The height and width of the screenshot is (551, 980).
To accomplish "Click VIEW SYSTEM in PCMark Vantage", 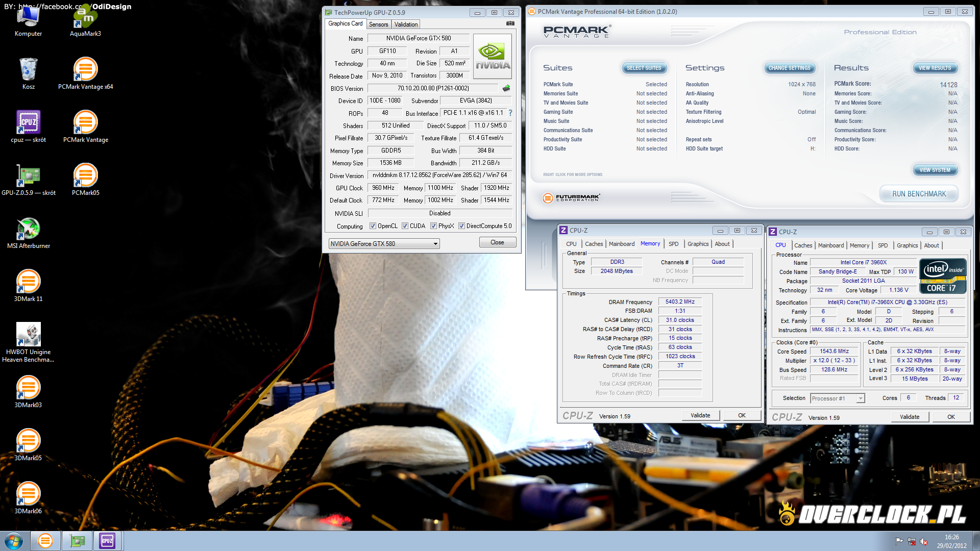I will pos(935,170).
